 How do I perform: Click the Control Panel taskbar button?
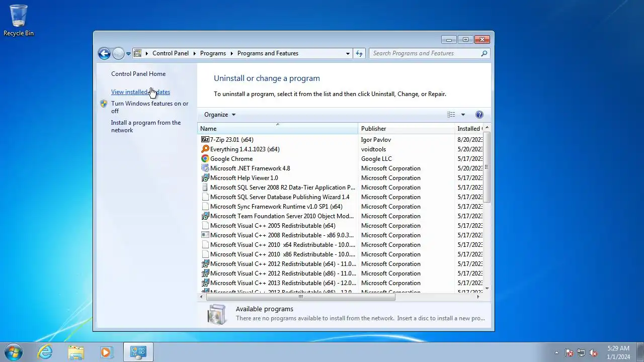pos(138,352)
